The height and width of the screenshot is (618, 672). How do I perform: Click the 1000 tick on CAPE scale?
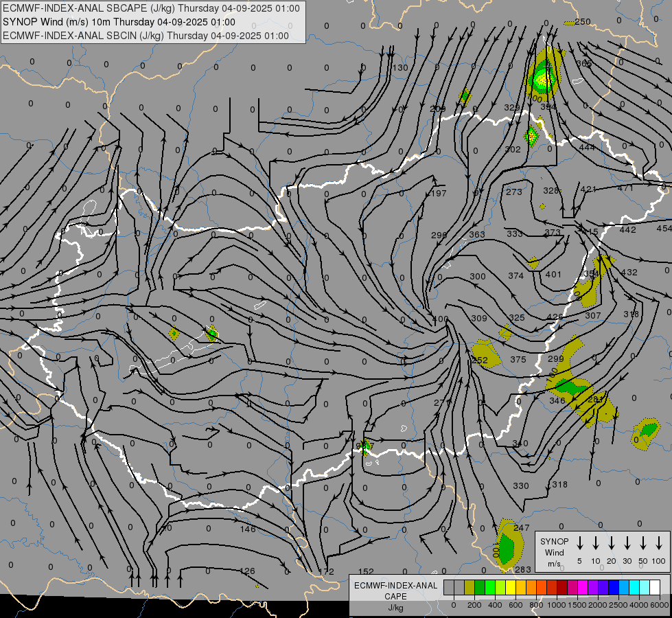tap(556, 605)
